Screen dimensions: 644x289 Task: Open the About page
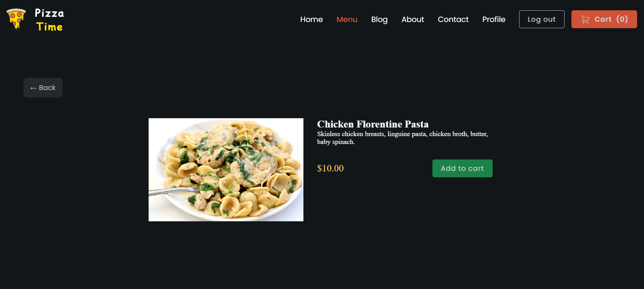pos(413,19)
